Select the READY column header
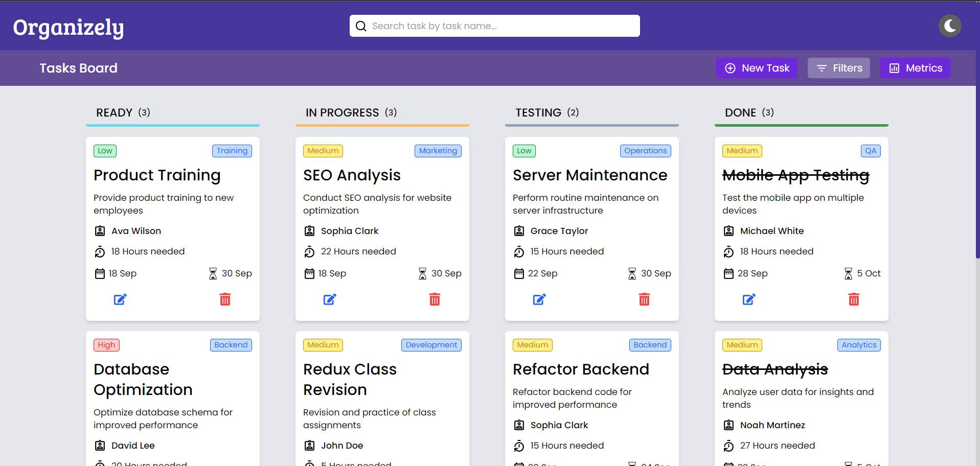The height and width of the screenshot is (466, 980). pyautogui.click(x=123, y=112)
